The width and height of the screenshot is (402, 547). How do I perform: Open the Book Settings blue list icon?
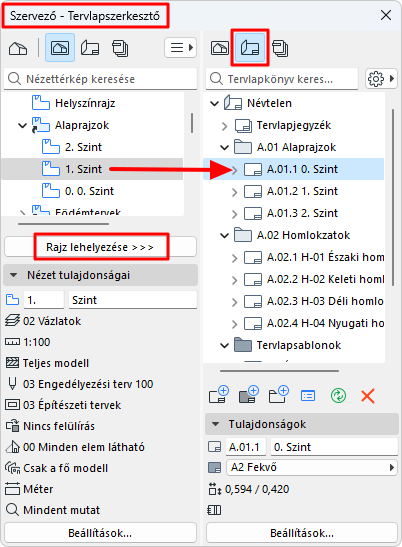click(x=308, y=396)
